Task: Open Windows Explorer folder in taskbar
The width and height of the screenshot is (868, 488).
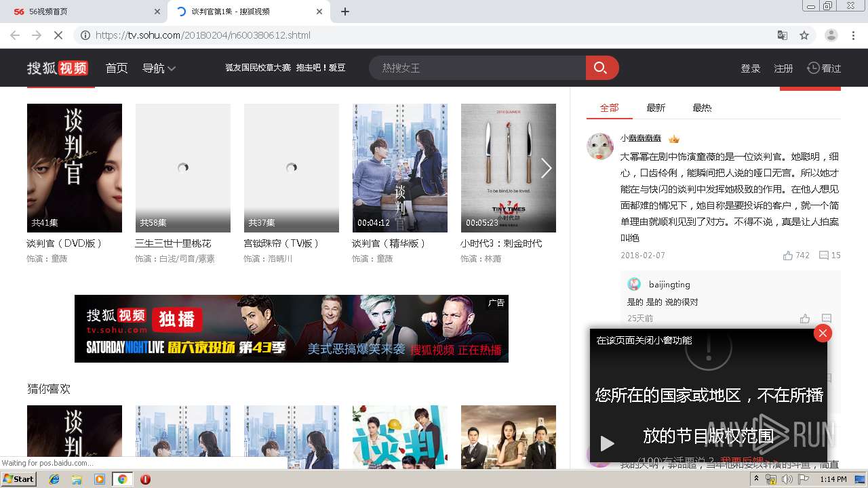Action: (x=77, y=479)
